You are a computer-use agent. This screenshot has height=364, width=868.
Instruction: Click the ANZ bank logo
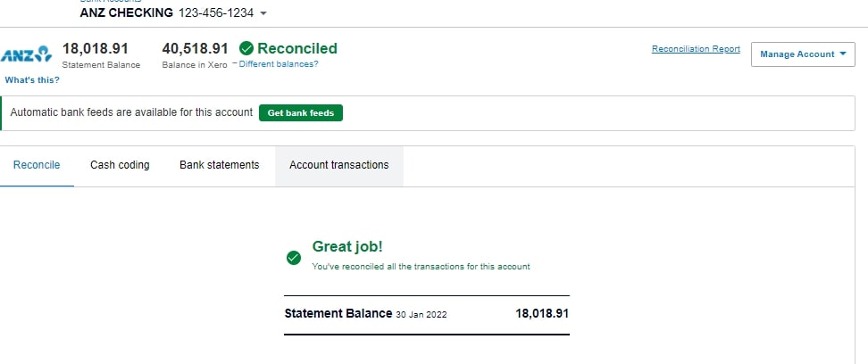tap(26, 55)
